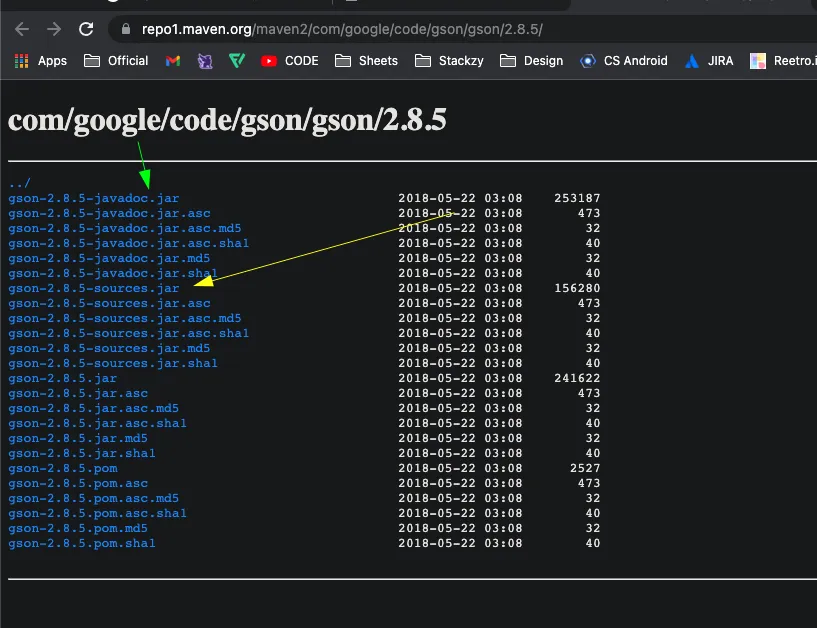This screenshot has width=817, height=628.
Task: Open gson-2.8.5.pom.asc.sha1 link
Action: 97,514
